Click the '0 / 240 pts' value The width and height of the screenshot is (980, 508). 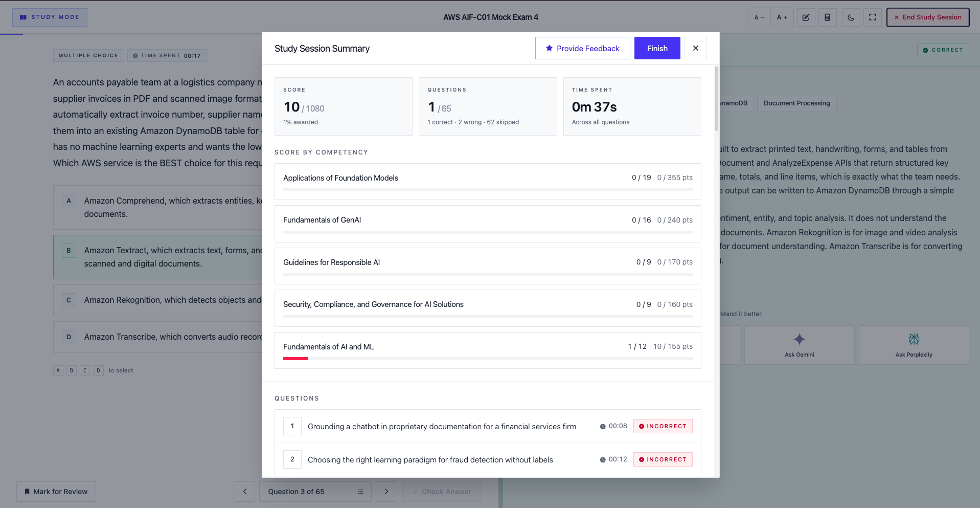tap(675, 220)
